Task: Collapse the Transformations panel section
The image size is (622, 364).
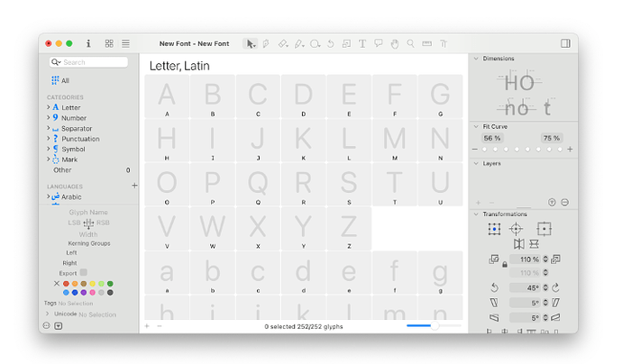Action: 476,214
